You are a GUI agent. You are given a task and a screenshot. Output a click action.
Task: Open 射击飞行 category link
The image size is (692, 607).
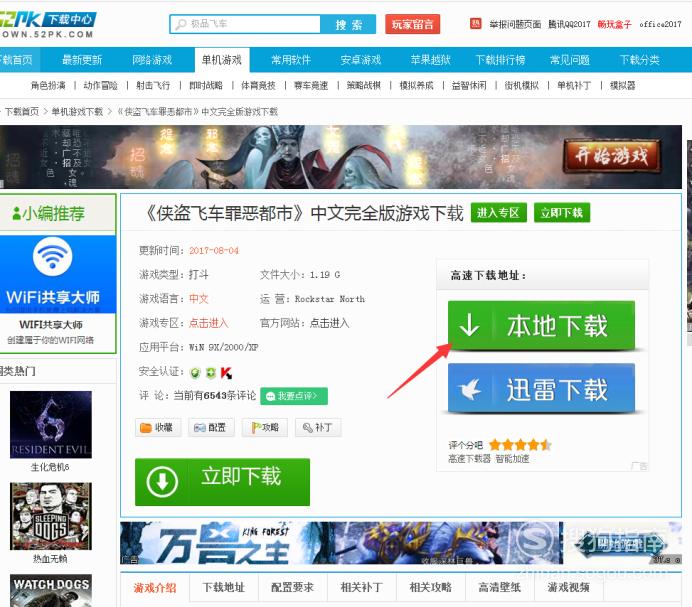(x=153, y=86)
